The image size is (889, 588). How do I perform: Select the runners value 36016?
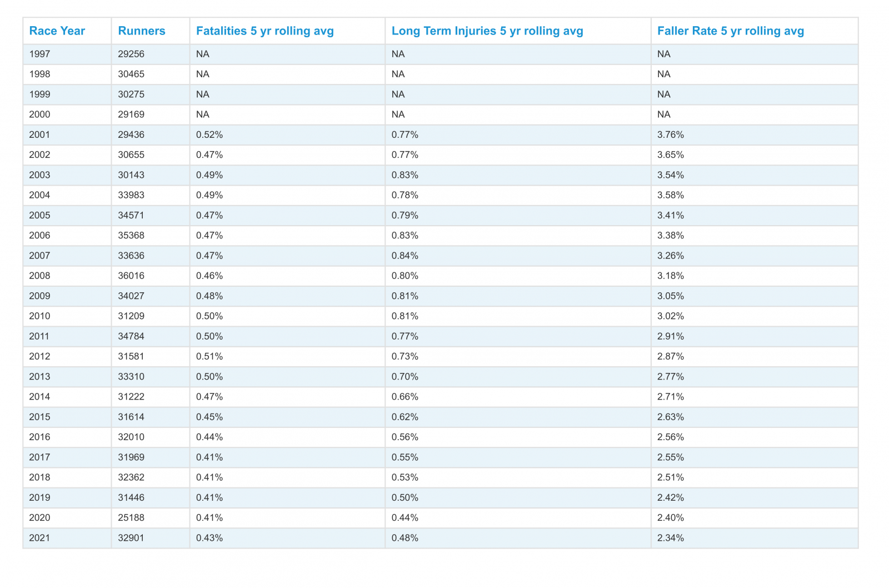[x=131, y=276]
